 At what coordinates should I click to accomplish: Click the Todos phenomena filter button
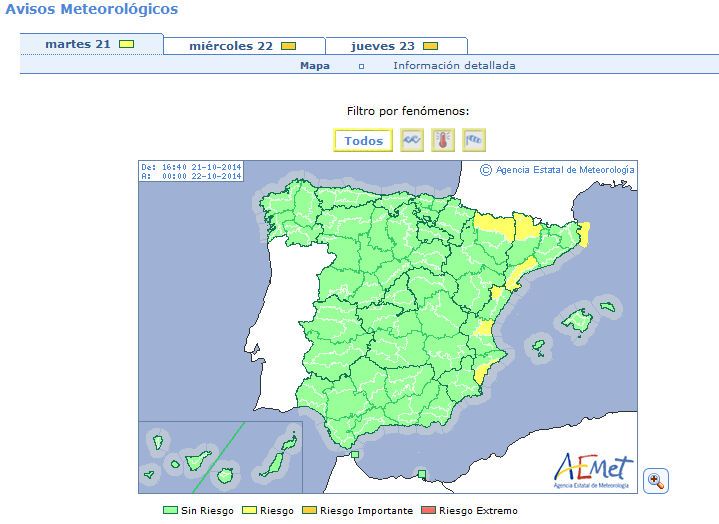[x=363, y=140]
